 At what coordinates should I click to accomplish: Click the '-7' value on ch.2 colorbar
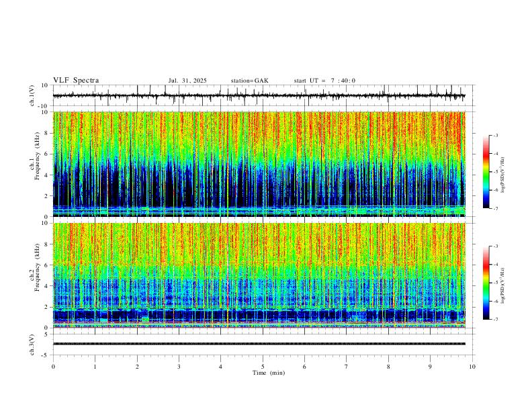[496, 320]
